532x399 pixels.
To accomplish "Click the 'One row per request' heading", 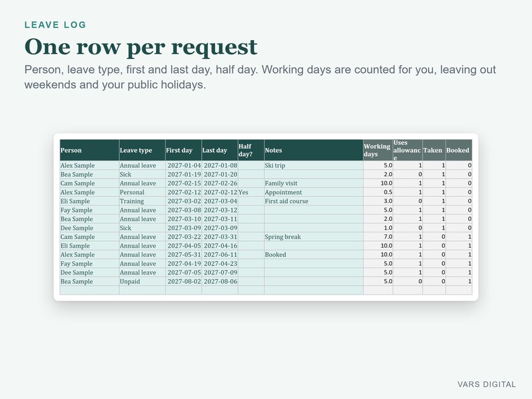I will [x=141, y=47].
